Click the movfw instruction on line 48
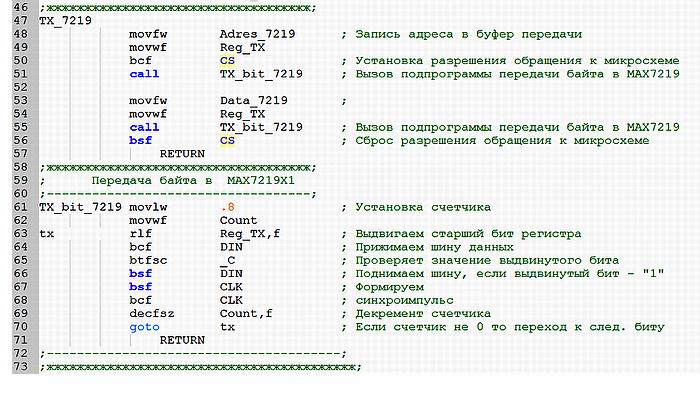The height and width of the screenshot is (398, 700). tap(148, 34)
